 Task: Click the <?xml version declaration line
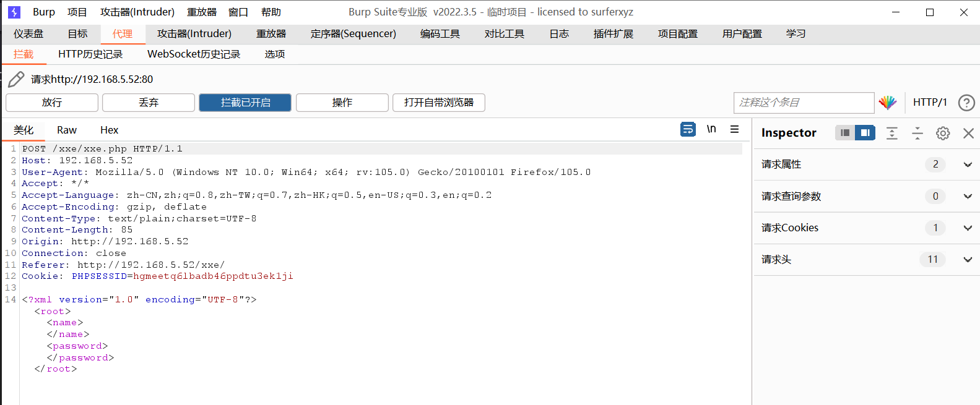coord(139,299)
